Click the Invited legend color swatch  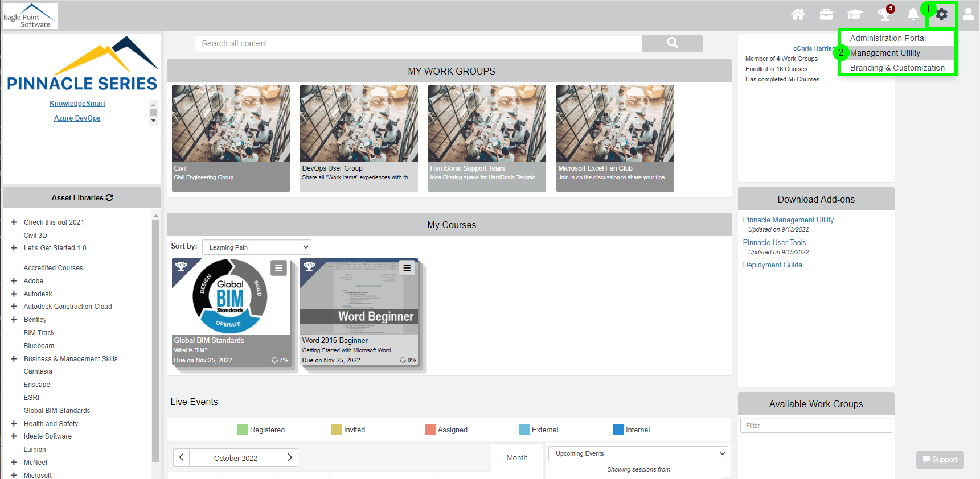337,430
